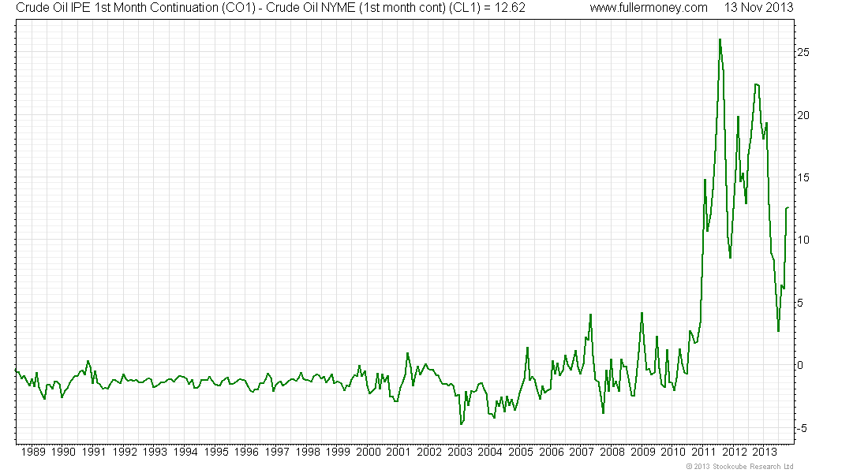Click the x-axis year label 1999
The image size is (868, 473).
338,452
